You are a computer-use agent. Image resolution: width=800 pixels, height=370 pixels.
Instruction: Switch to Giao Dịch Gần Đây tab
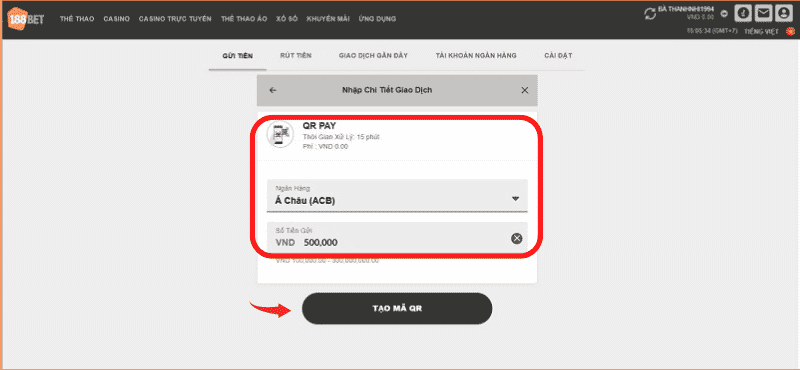pos(373,56)
